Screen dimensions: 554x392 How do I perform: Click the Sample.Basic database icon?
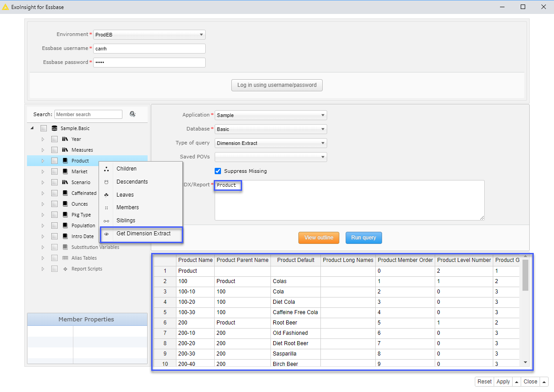click(x=54, y=128)
